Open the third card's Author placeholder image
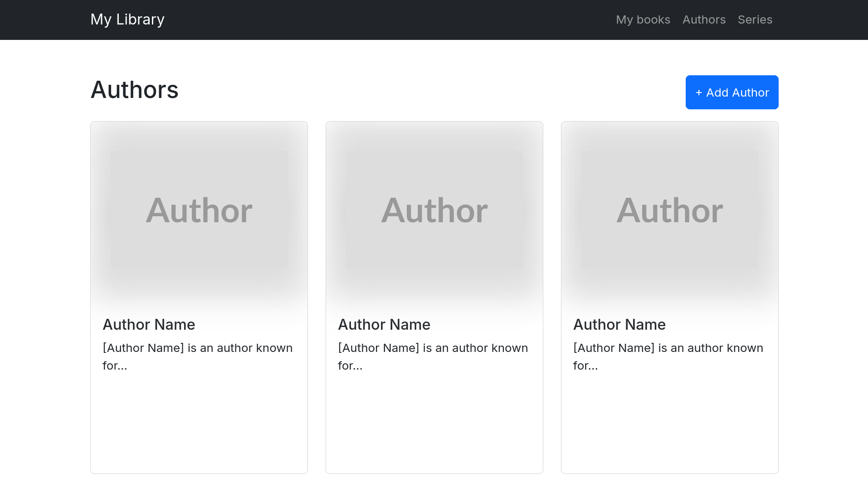This screenshot has height=488, width=868. point(670,210)
